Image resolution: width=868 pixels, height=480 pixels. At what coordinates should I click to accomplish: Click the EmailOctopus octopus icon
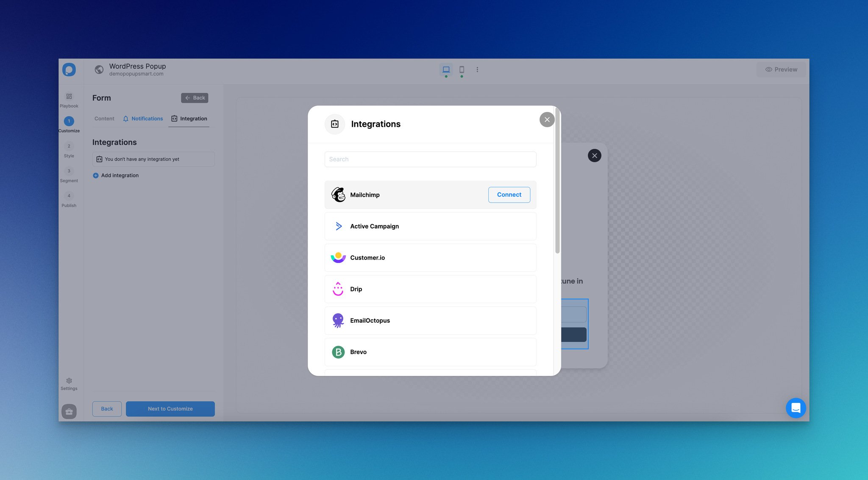tap(338, 321)
